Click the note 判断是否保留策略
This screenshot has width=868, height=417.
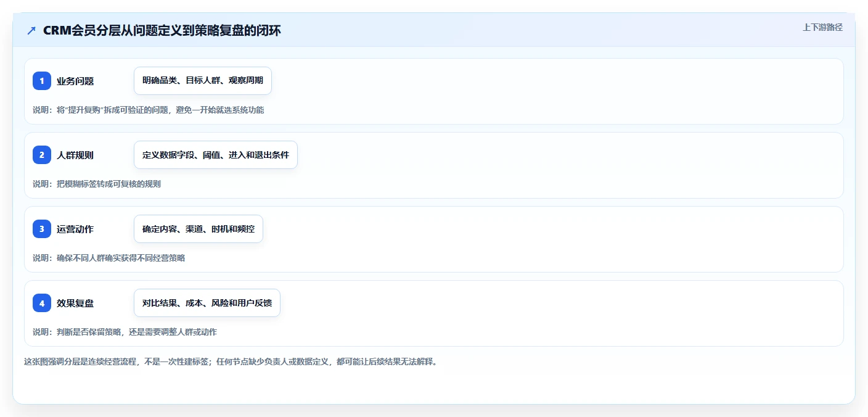point(125,332)
